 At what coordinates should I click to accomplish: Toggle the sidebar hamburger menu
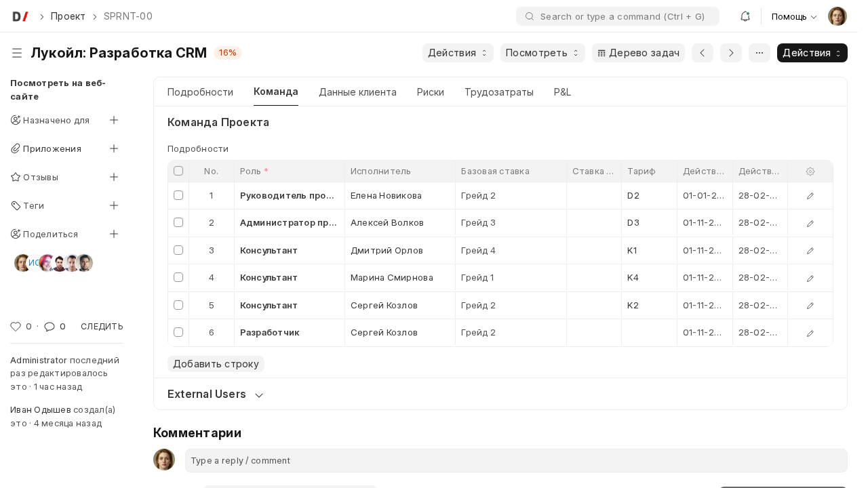pyautogui.click(x=17, y=53)
